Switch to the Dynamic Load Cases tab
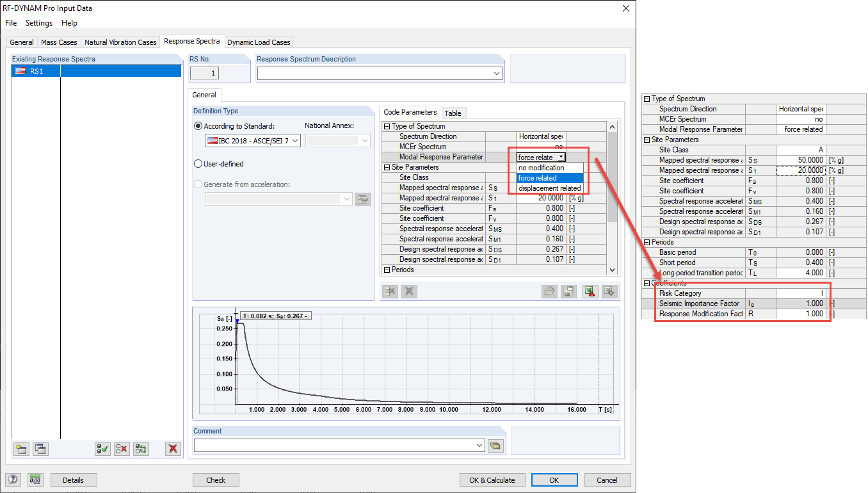The height and width of the screenshot is (493, 868). click(x=259, y=41)
